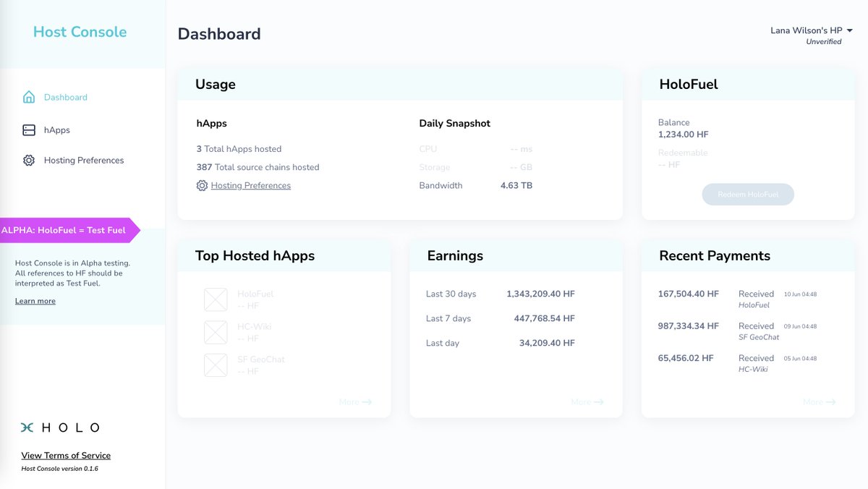Click Learn more under Alpha notice
868x489 pixels.
(35, 301)
